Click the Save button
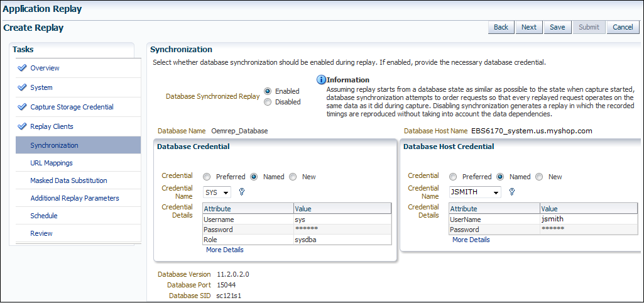Image resolution: width=644 pixels, height=305 pixels. coord(557,27)
